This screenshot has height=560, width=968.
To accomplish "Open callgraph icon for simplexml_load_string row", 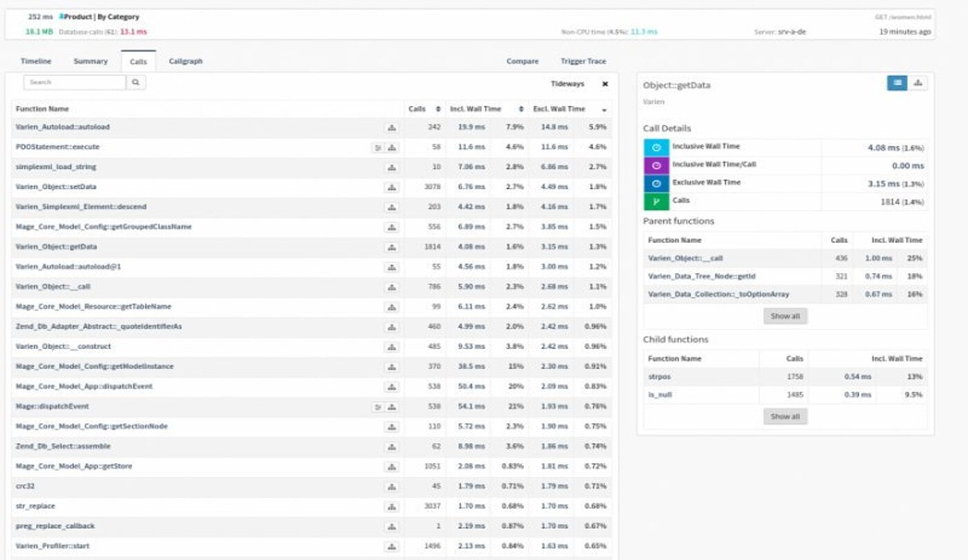I will click(x=392, y=167).
